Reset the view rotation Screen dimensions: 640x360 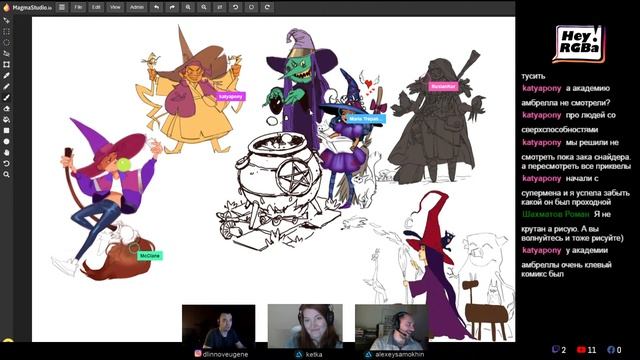tap(251, 7)
